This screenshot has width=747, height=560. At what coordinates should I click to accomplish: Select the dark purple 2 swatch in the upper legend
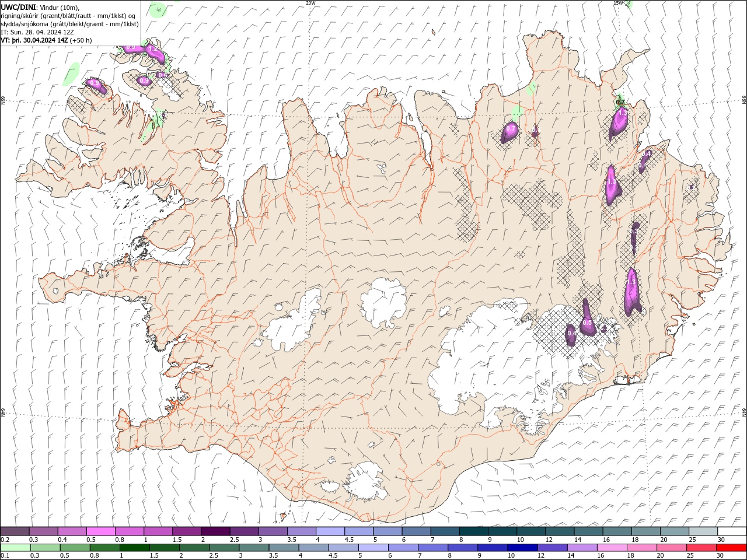tap(215, 531)
